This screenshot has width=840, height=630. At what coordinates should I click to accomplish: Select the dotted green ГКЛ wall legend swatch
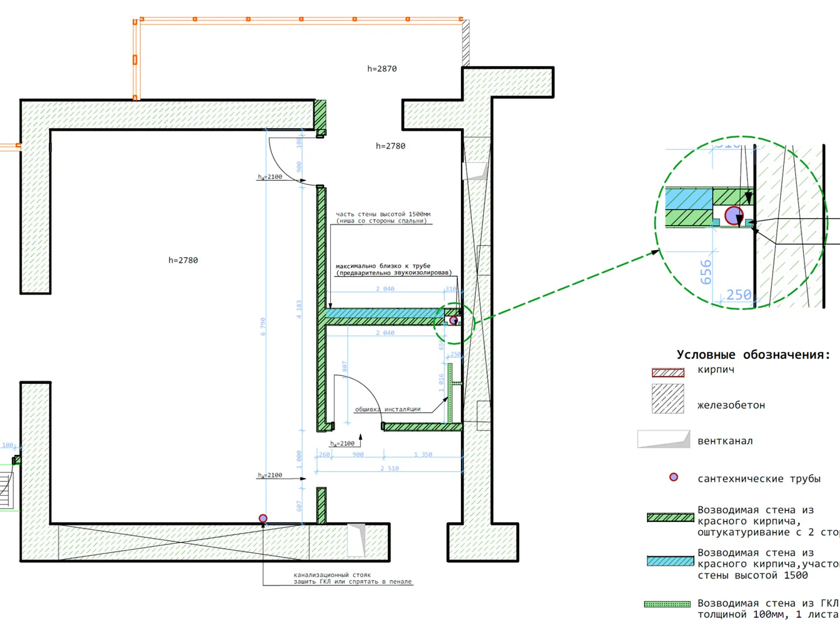tap(667, 604)
